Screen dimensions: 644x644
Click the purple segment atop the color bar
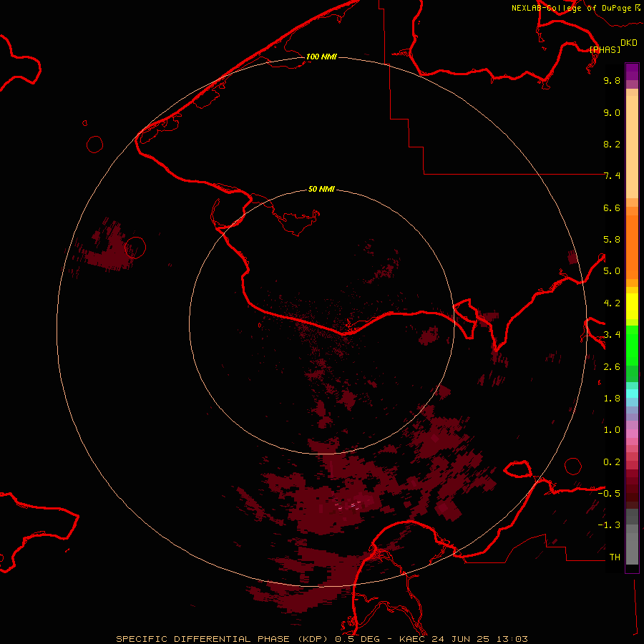coord(632,72)
